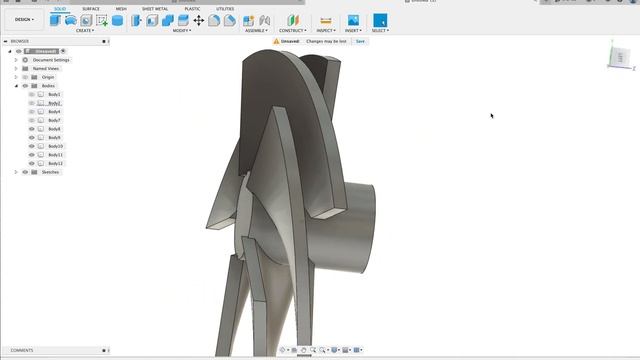
Task: Hide Body8 using its eye icon
Action: (x=32, y=129)
